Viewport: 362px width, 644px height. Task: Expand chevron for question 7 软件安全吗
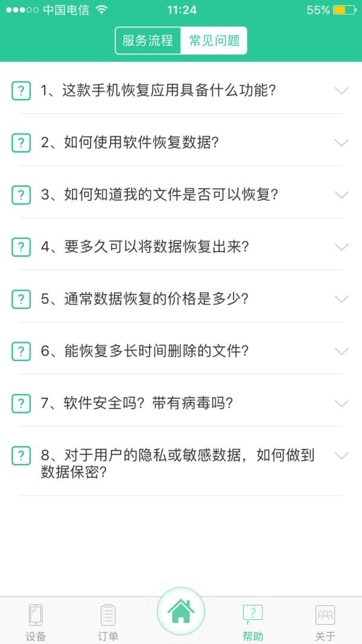[341, 403]
